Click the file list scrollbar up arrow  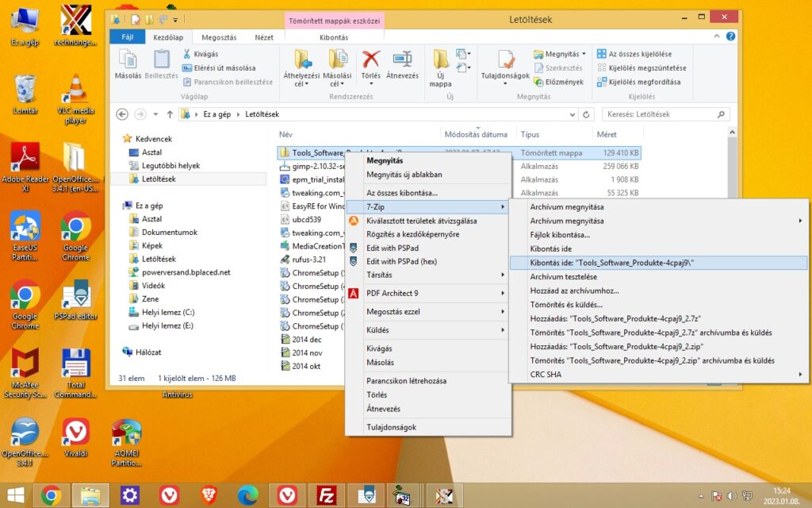click(x=732, y=133)
